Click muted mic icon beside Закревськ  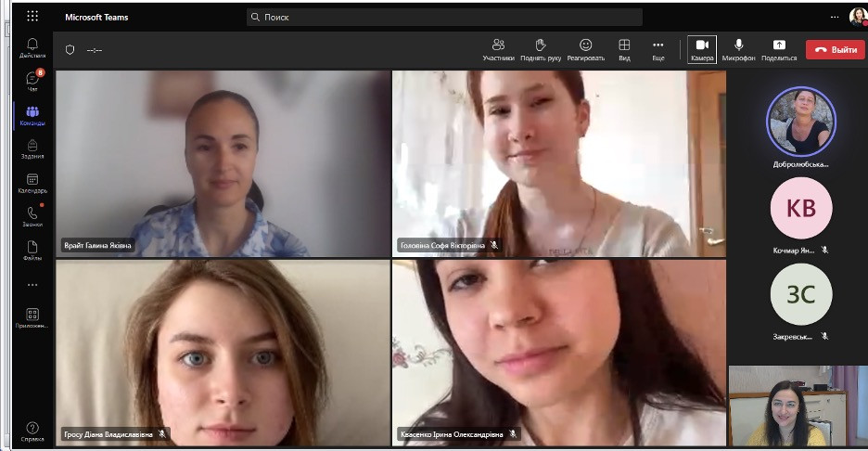point(824,336)
